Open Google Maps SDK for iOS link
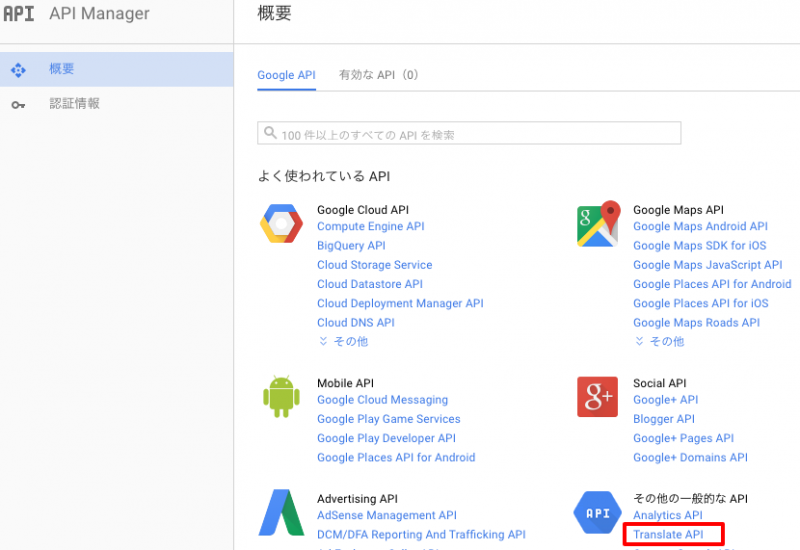The image size is (800, 550). pos(699,246)
